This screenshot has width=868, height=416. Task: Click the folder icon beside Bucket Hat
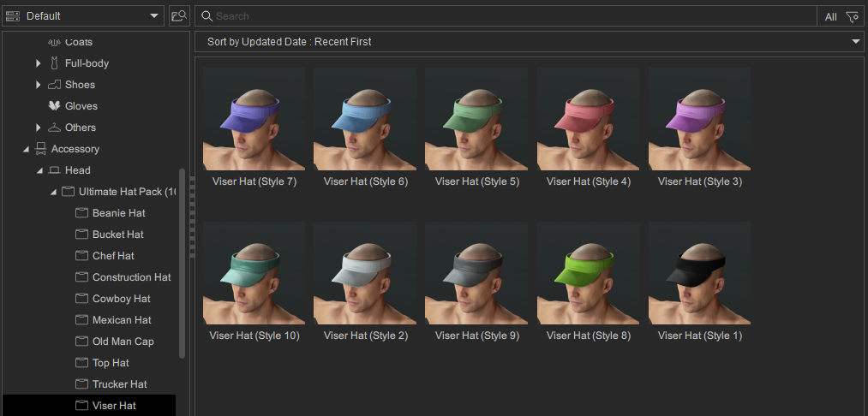point(82,235)
